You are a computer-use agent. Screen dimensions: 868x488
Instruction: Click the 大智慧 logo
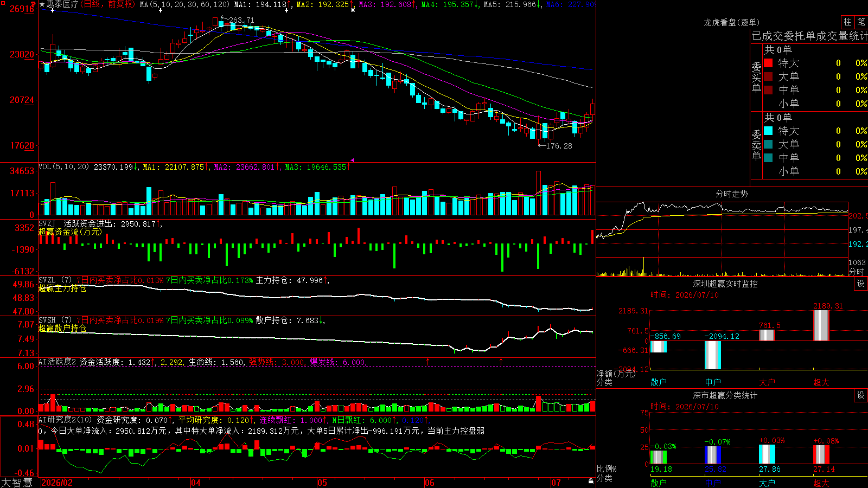17,483
